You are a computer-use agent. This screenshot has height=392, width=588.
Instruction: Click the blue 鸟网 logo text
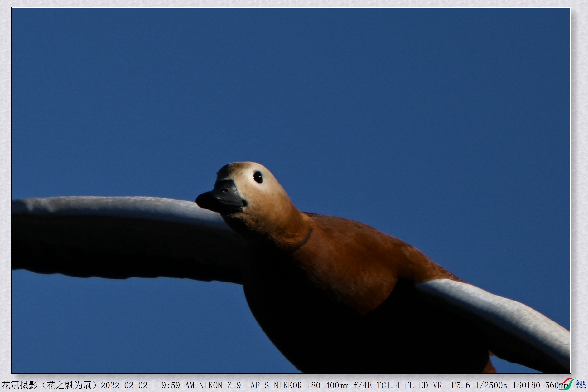[581, 383]
